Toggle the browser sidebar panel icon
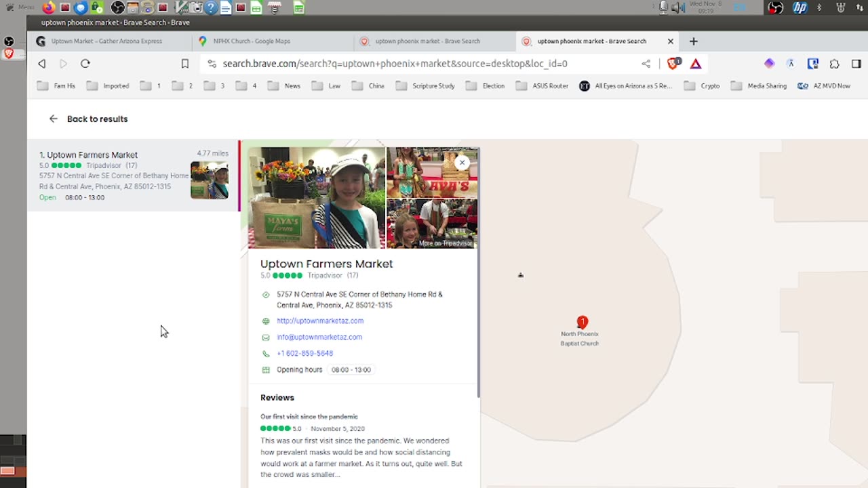This screenshot has width=868, height=488. tap(856, 64)
